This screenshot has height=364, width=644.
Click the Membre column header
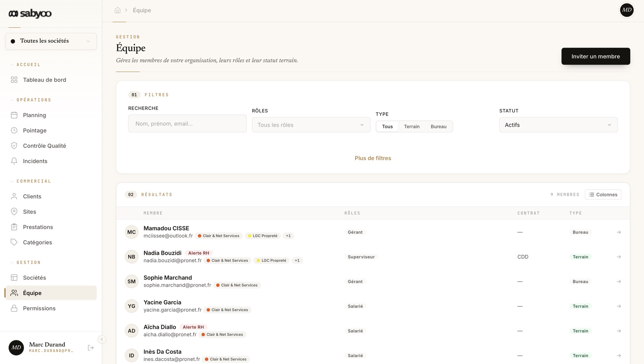click(x=153, y=213)
